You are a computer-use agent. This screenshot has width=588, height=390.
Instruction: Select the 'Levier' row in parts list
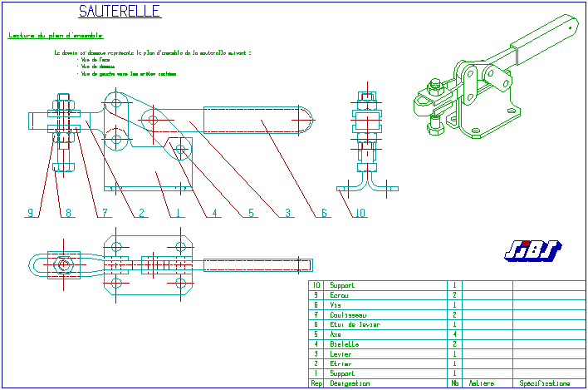coord(341,354)
